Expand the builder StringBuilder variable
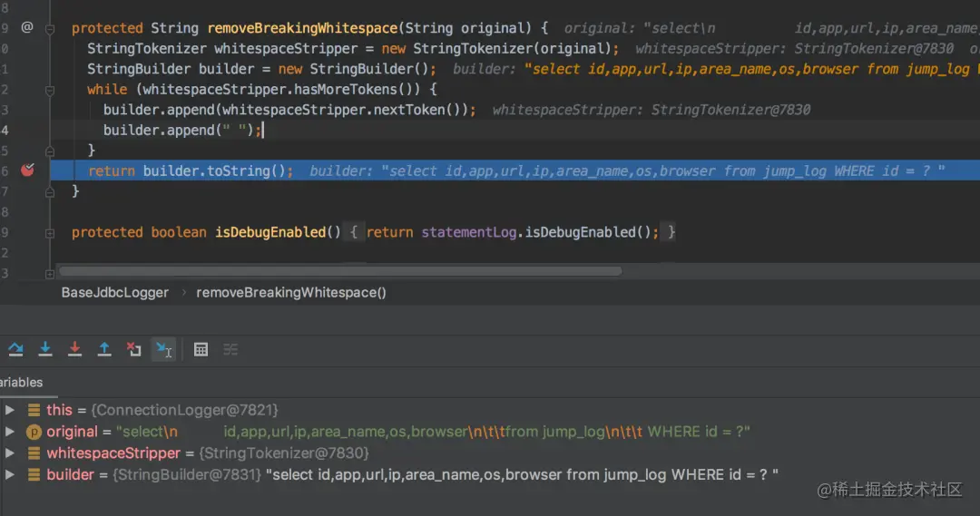 click(x=10, y=474)
